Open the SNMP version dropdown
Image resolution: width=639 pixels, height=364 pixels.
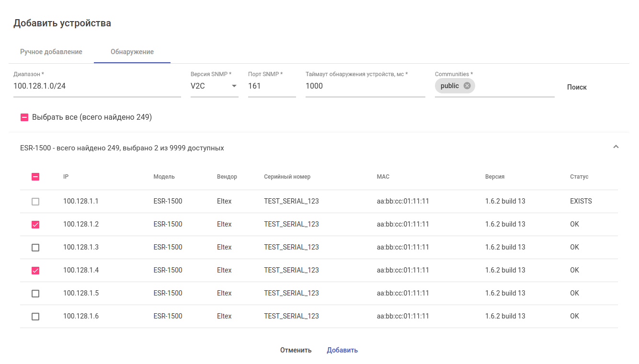[214, 86]
